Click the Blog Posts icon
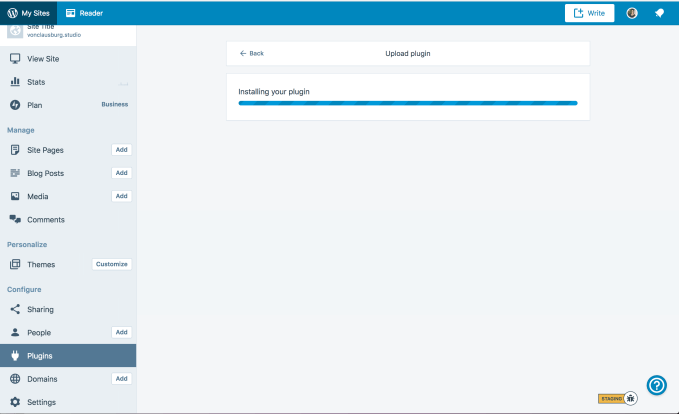This screenshot has height=414, width=679. point(15,173)
